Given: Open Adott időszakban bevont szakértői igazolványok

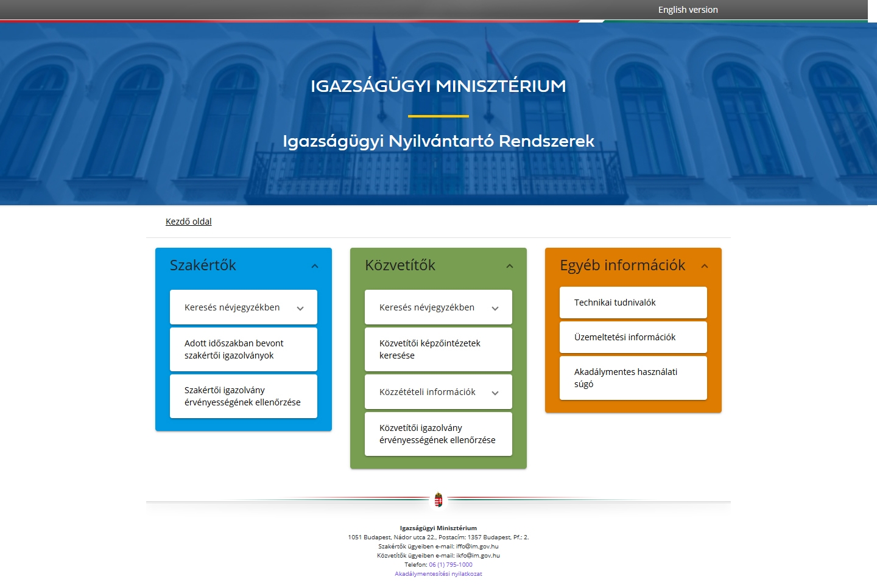Looking at the screenshot, I should pyautogui.click(x=244, y=349).
